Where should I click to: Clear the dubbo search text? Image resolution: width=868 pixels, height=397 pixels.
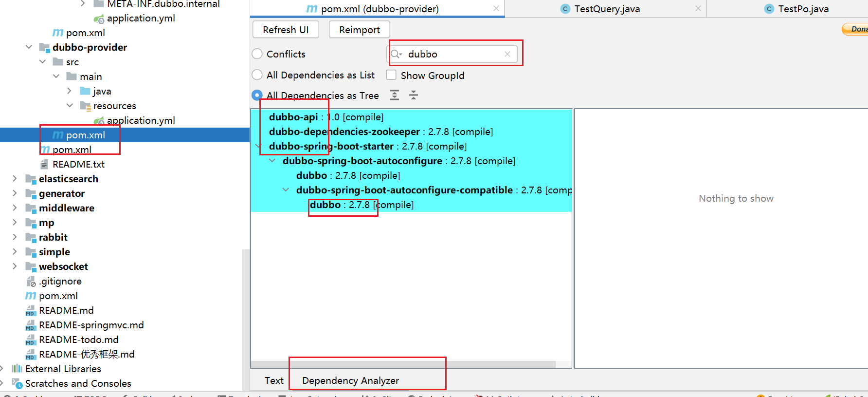coord(507,54)
